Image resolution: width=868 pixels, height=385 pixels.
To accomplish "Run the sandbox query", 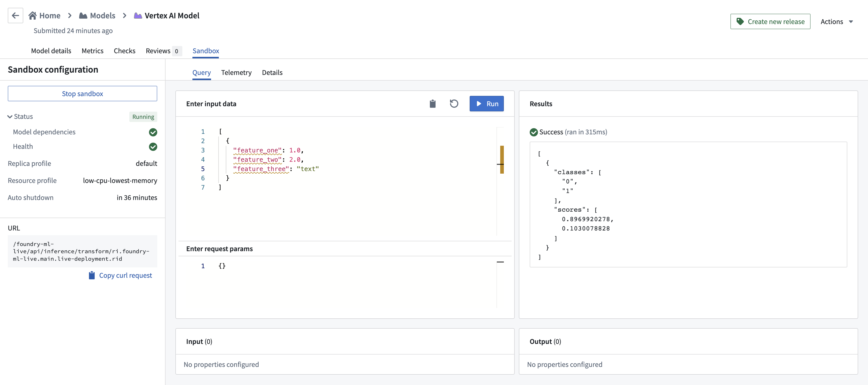I will click(x=487, y=104).
